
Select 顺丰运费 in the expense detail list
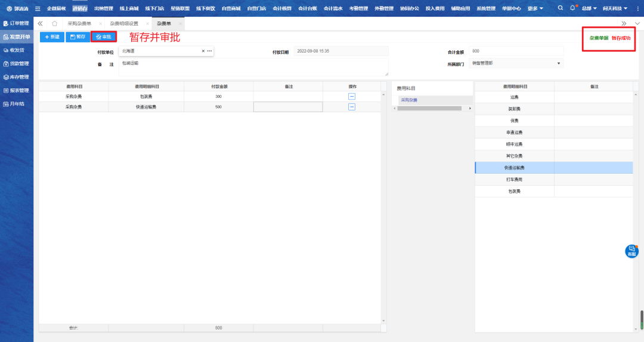513,144
